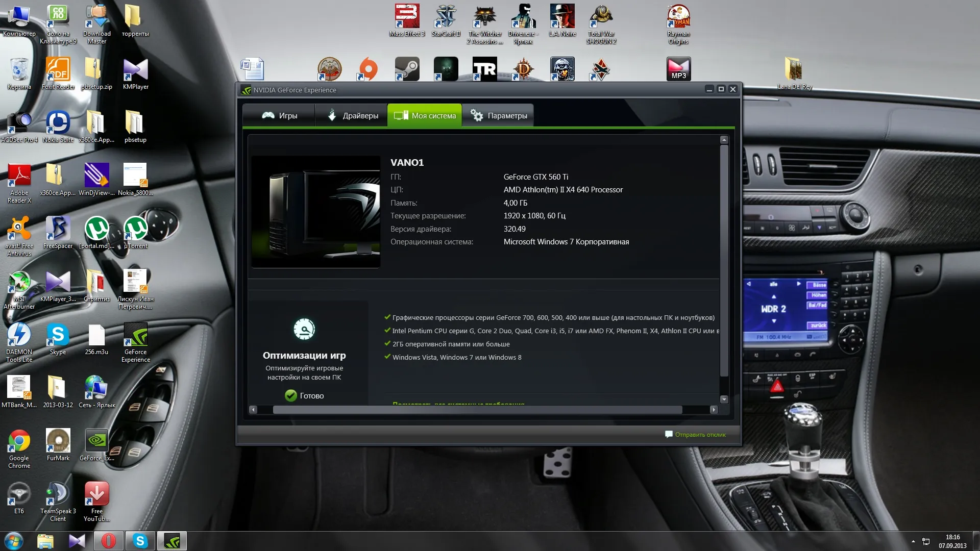Screen dimensions: 980x551
Task: Open Windows Explorer from the taskbar
Action: (45, 541)
